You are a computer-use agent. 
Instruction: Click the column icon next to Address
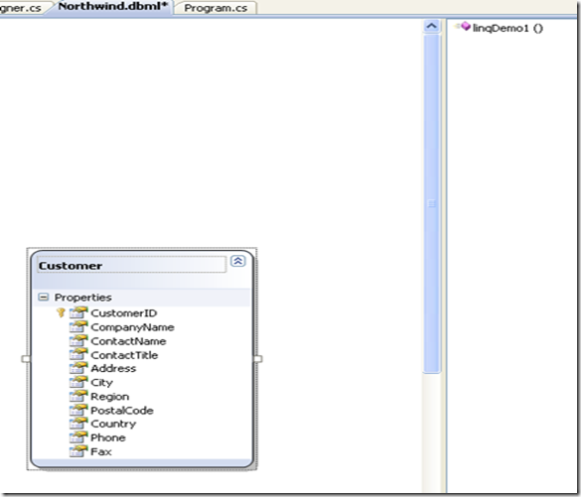78,368
